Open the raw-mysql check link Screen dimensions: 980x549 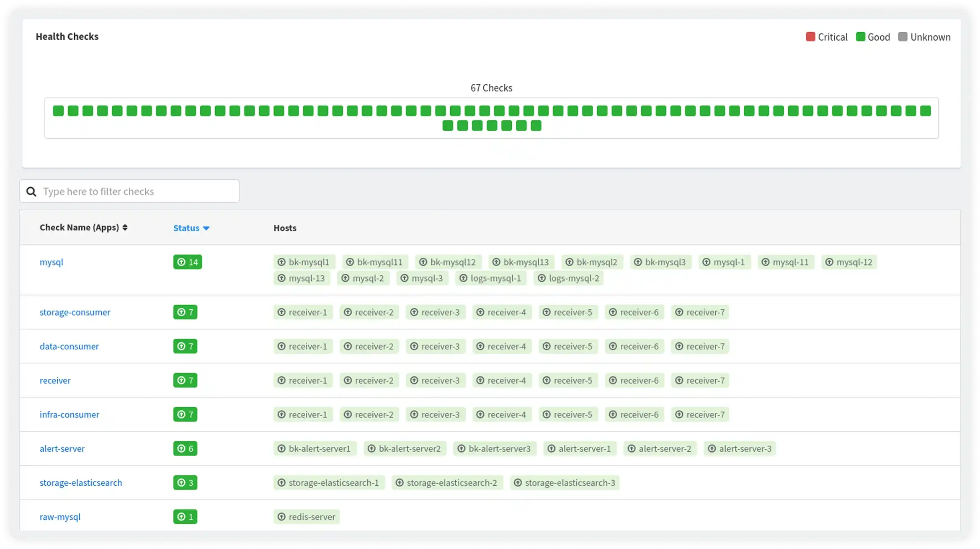click(60, 517)
